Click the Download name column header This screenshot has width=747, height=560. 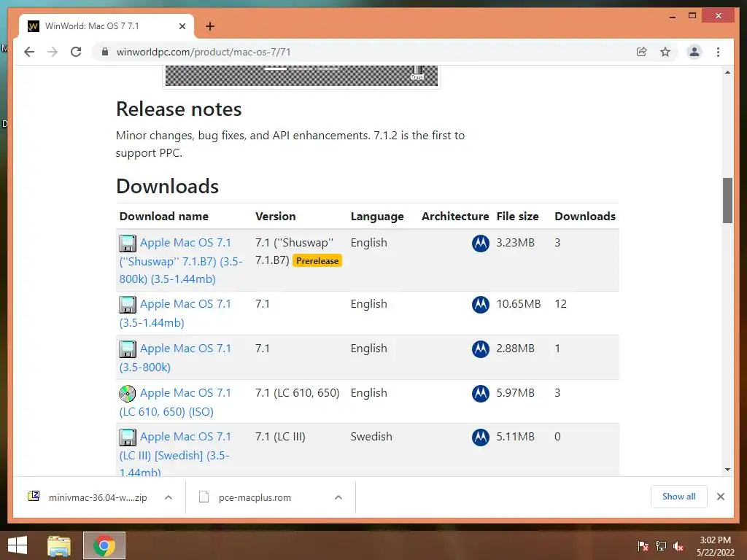click(x=164, y=216)
